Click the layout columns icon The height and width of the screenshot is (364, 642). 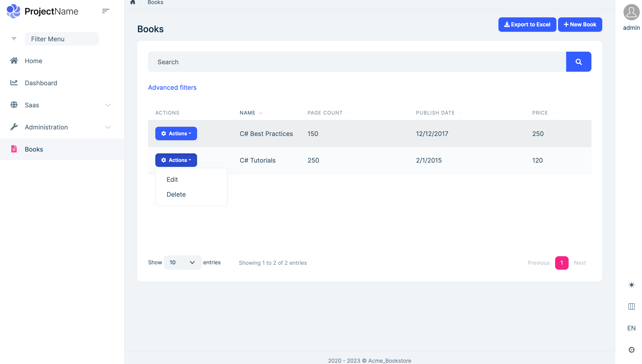point(631,306)
